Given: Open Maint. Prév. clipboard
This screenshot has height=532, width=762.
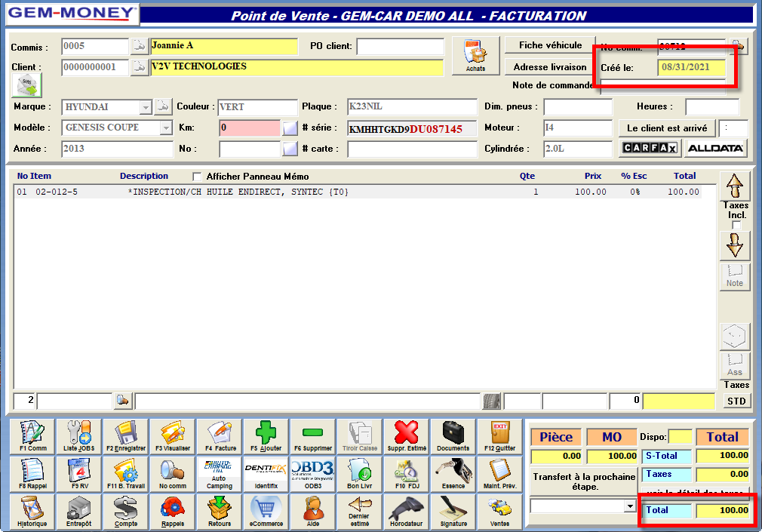Looking at the screenshot, I should pyautogui.click(x=499, y=474).
